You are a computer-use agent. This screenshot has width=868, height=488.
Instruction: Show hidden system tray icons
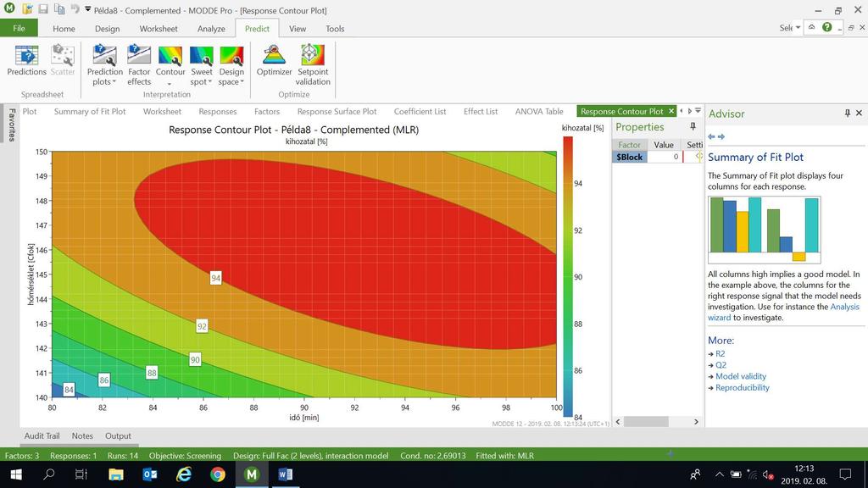pyautogui.click(x=719, y=474)
